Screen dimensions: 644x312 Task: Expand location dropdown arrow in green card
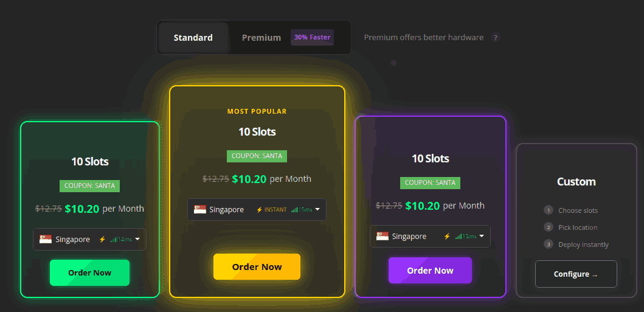137,240
